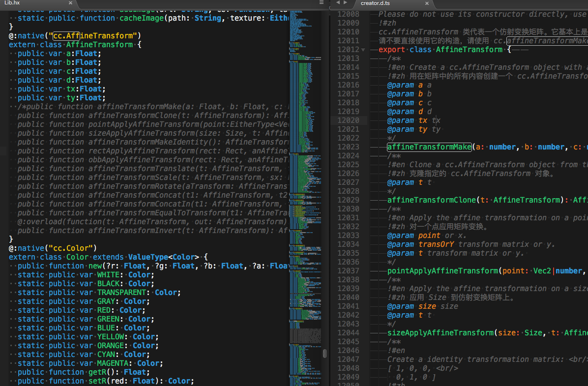Image resolution: width=588 pixels, height=386 pixels.
Task: Click the 'public var d:Float' line
Action: [59, 80]
